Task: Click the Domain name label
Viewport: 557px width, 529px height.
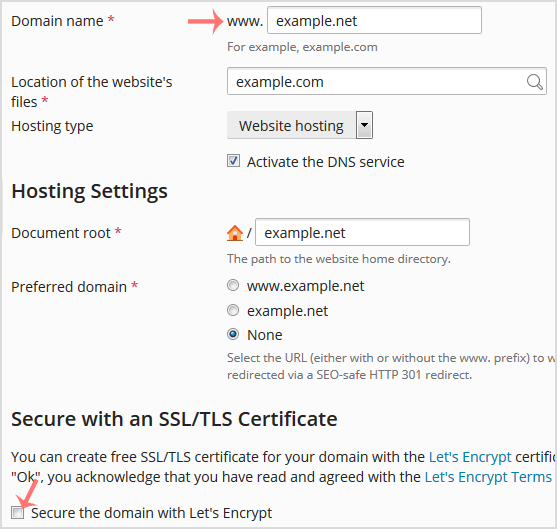Action: coord(57,21)
